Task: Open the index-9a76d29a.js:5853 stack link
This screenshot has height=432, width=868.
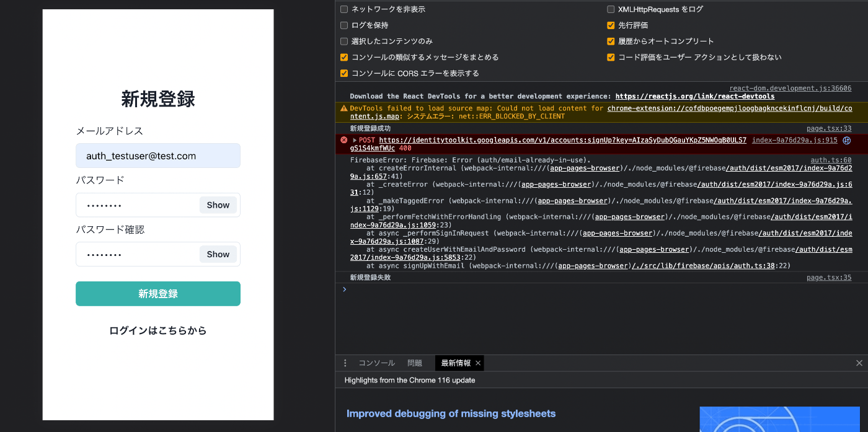Action: 601,253
